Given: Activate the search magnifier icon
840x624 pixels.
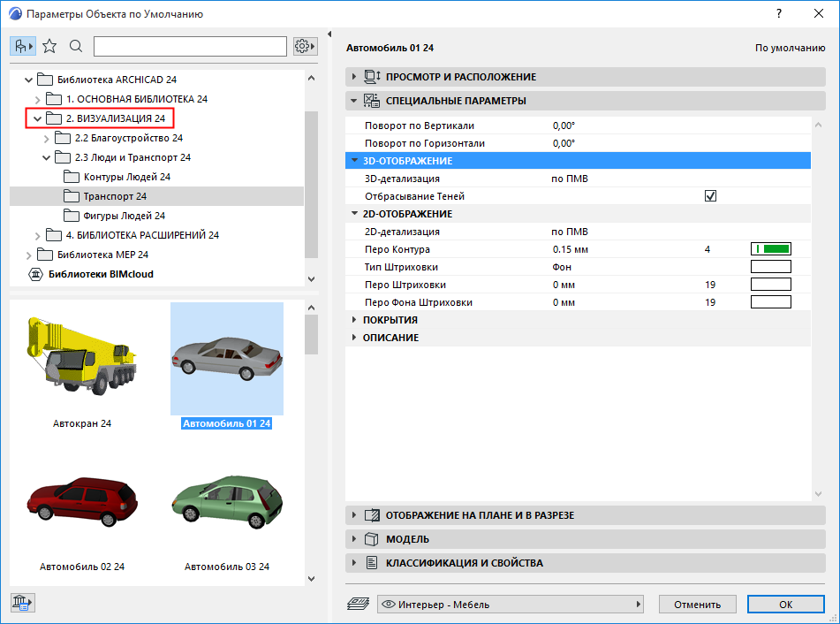Looking at the screenshot, I should coord(75,46).
